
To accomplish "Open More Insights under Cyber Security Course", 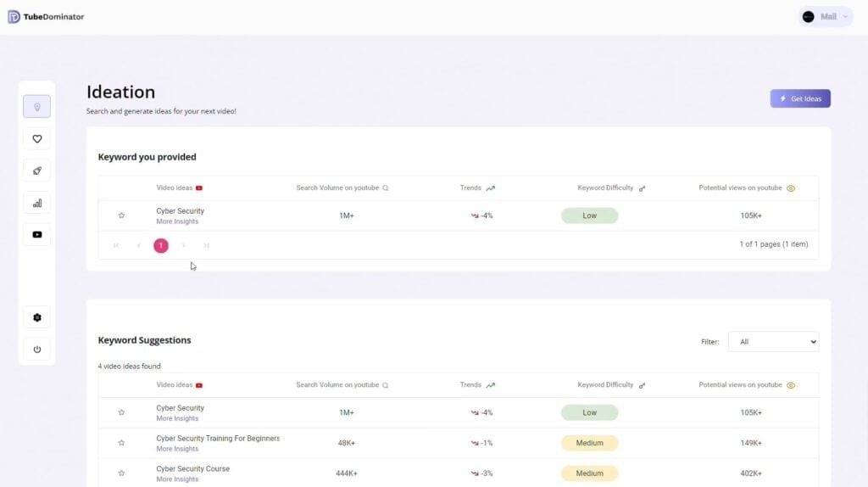I will [x=177, y=479].
